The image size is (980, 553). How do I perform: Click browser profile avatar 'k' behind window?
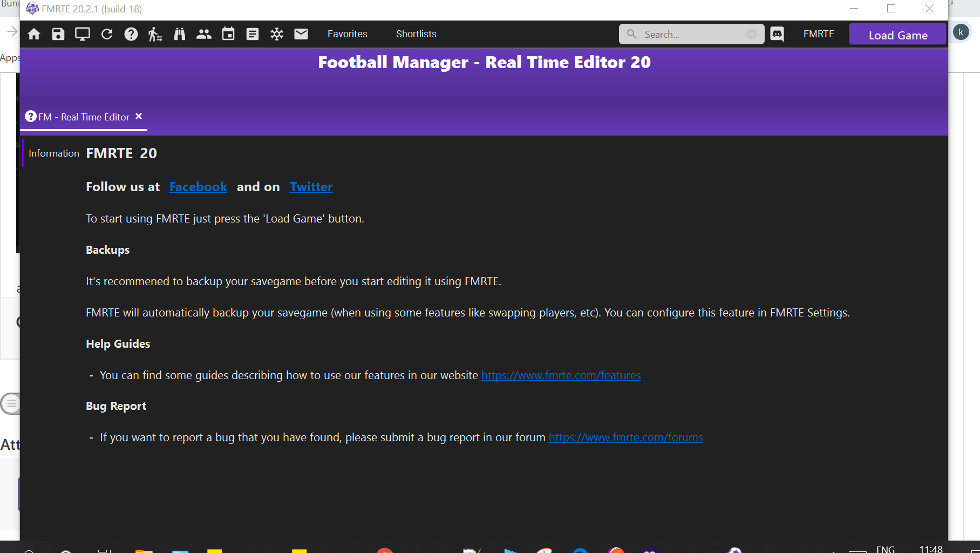961,32
